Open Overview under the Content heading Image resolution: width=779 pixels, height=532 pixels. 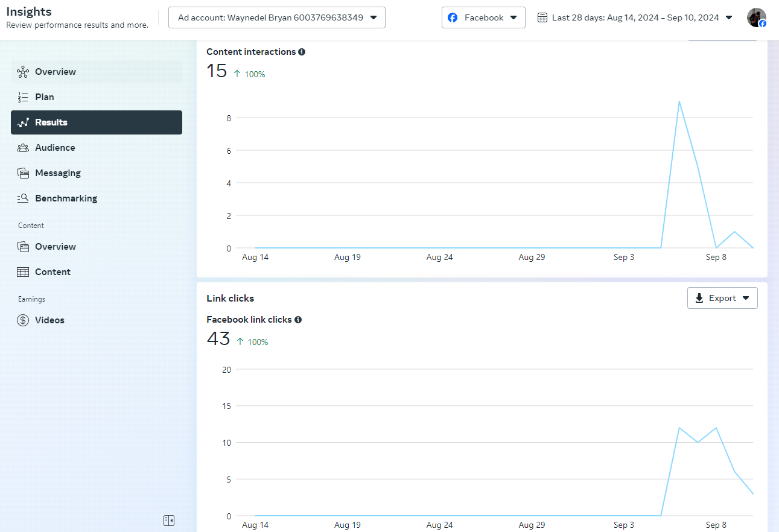click(97, 247)
